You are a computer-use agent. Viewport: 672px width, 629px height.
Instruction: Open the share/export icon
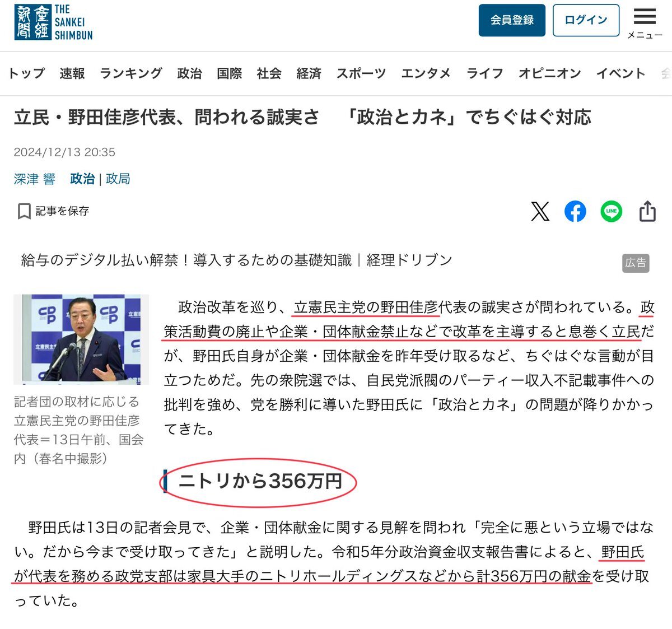(x=647, y=211)
